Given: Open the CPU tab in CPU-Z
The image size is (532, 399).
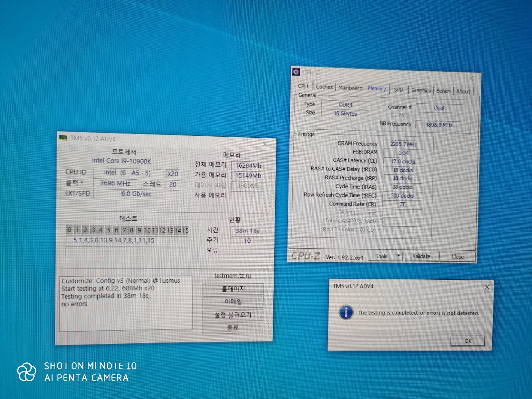Looking at the screenshot, I should pyautogui.click(x=303, y=86).
